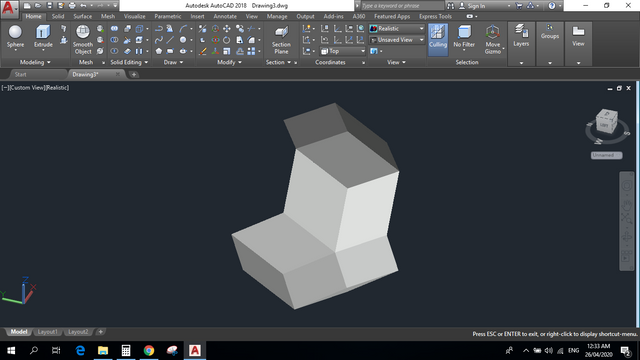Expand the Layers panel dropdown
Viewport: 640px width, 360px height.
click(x=521, y=63)
